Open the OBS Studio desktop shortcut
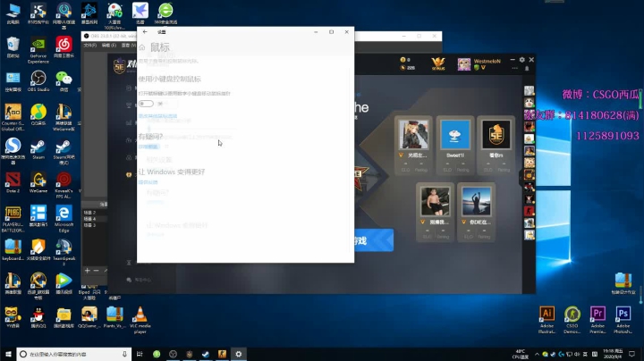 tap(38, 80)
